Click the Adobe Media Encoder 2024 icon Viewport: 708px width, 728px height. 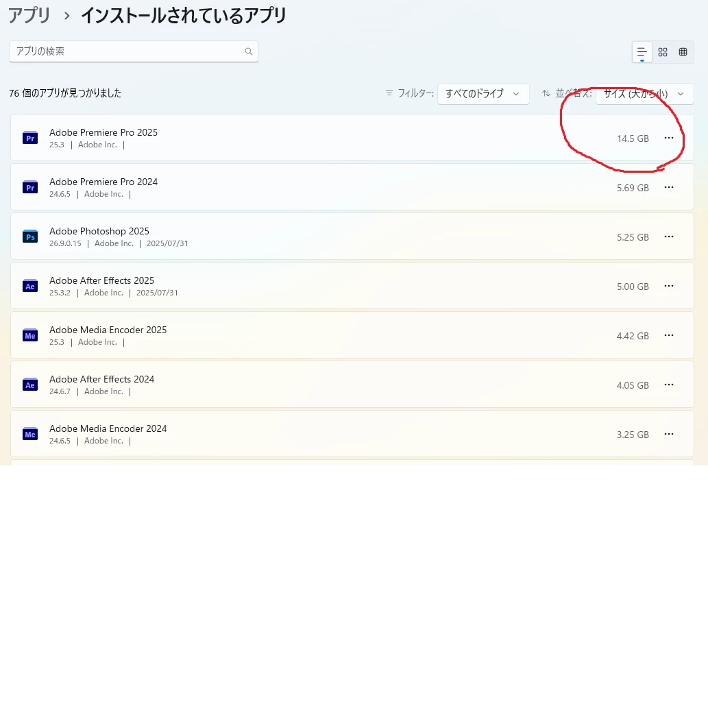click(30, 434)
